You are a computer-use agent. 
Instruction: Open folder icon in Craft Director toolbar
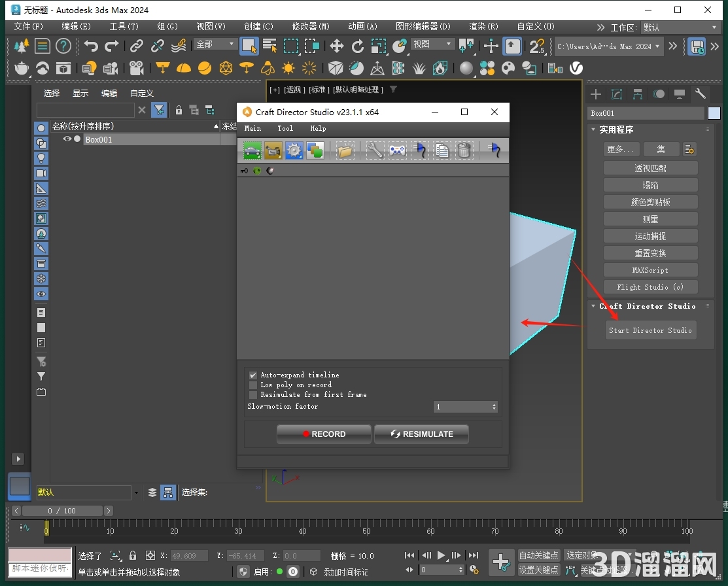point(345,150)
